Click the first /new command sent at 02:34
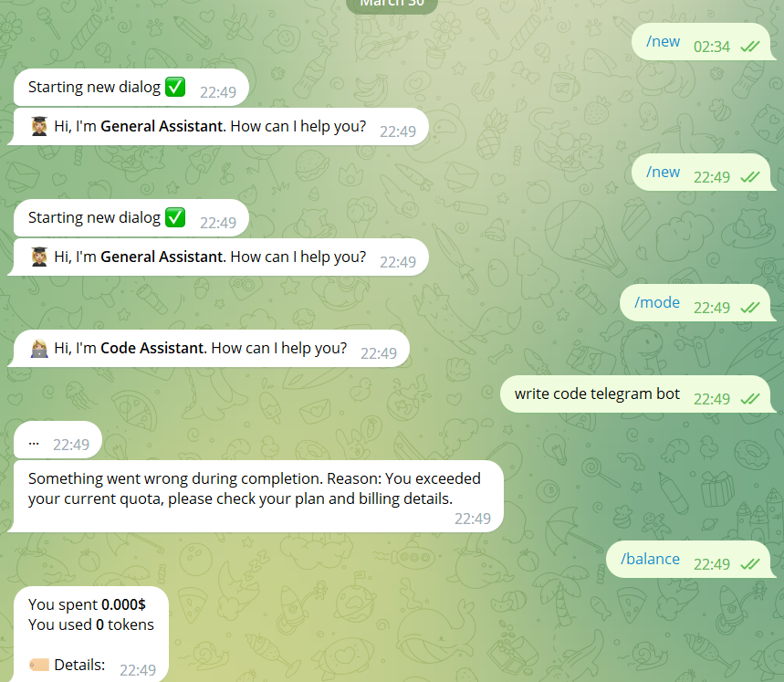 [x=663, y=41]
